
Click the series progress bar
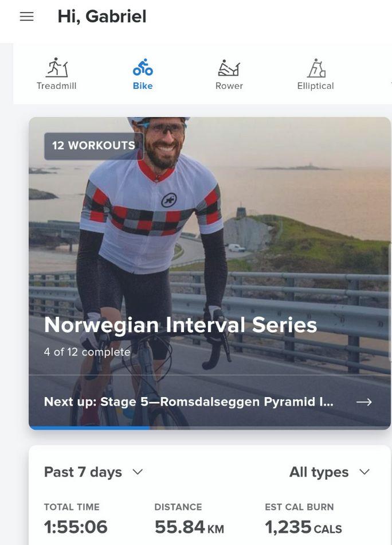210,428
